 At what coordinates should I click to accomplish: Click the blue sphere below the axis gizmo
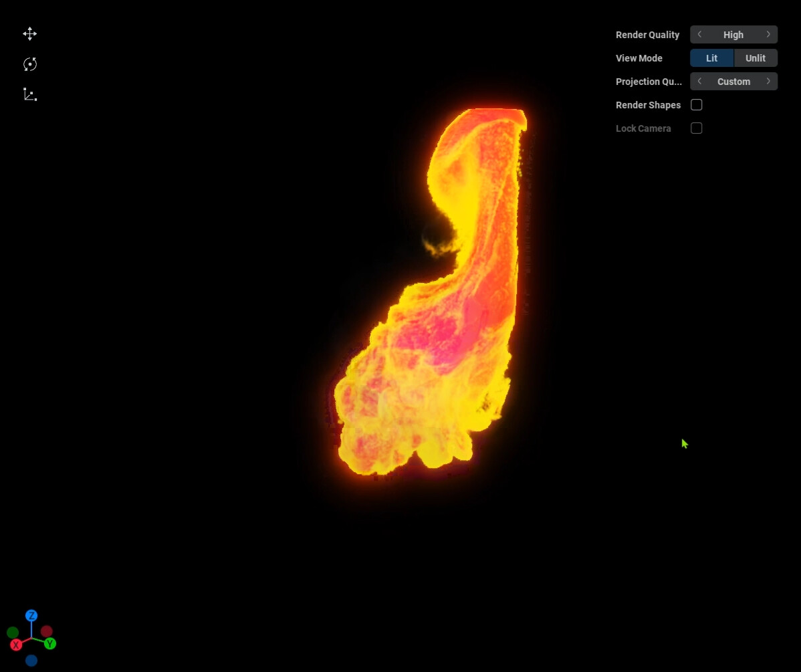[x=31, y=659]
